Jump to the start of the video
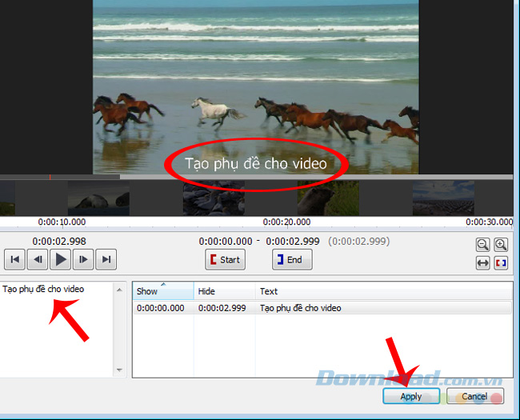The image size is (520, 420). tap(14, 259)
